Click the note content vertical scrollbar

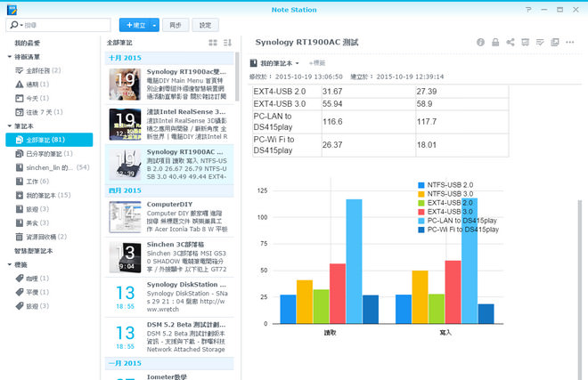[580, 289]
